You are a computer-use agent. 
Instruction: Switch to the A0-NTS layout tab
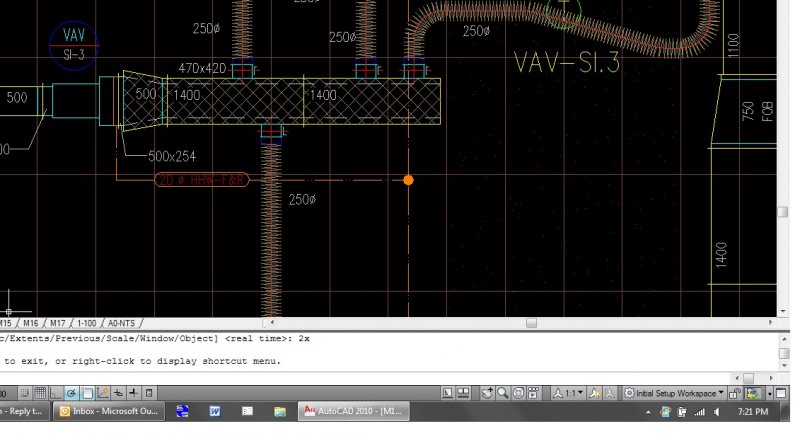click(x=121, y=323)
